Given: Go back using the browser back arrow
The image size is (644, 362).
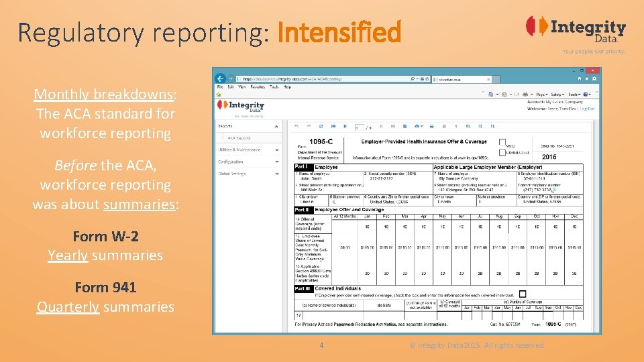Looking at the screenshot, I should (221, 78).
